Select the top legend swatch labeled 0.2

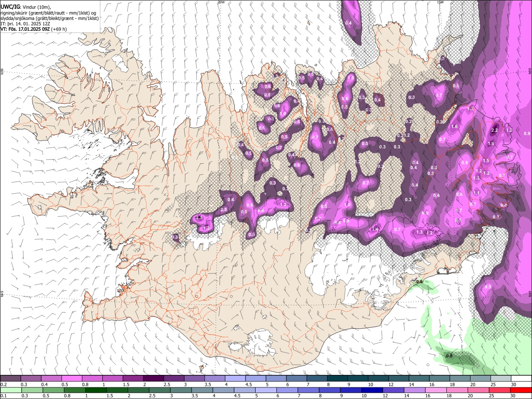coord(10,378)
